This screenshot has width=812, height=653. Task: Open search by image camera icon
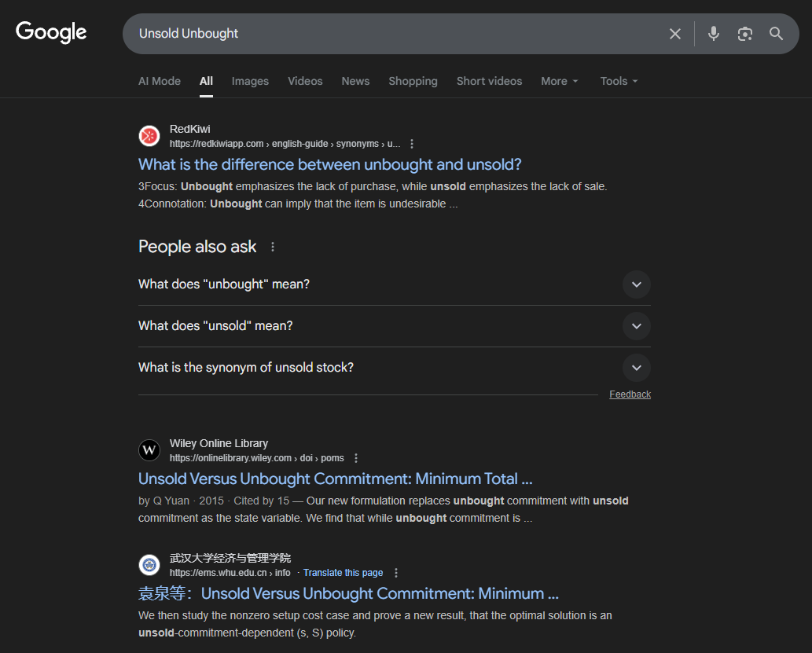point(744,34)
